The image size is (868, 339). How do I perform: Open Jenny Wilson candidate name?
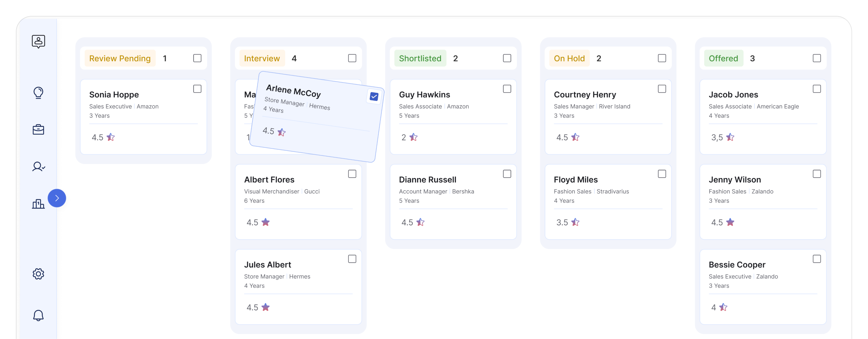click(x=735, y=180)
